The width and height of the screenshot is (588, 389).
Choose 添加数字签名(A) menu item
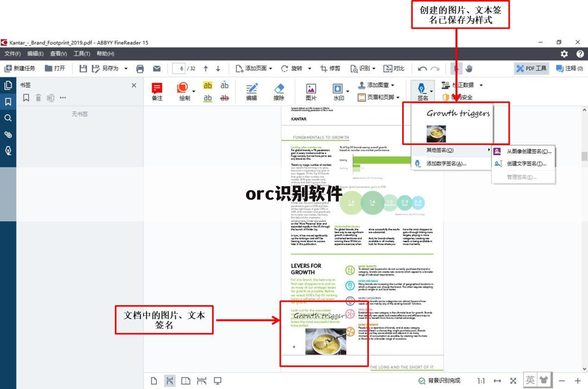pos(451,163)
